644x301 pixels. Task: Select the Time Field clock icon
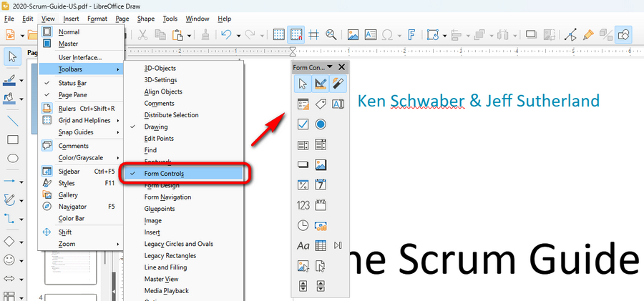pos(303,225)
